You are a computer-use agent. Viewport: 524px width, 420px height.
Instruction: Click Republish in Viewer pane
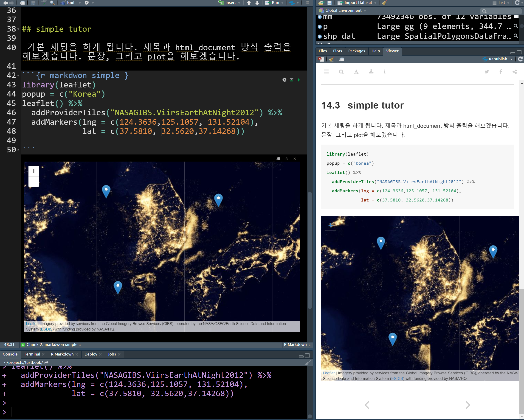click(495, 59)
